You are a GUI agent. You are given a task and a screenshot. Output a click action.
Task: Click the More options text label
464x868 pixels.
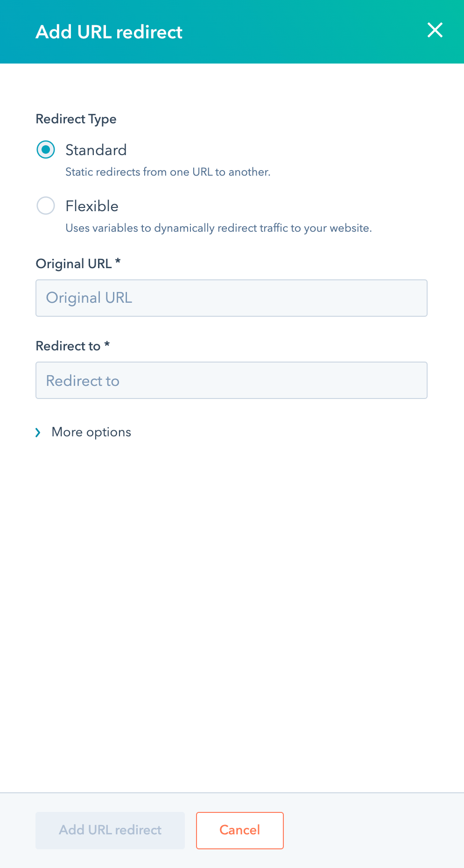pyautogui.click(x=91, y=432)
